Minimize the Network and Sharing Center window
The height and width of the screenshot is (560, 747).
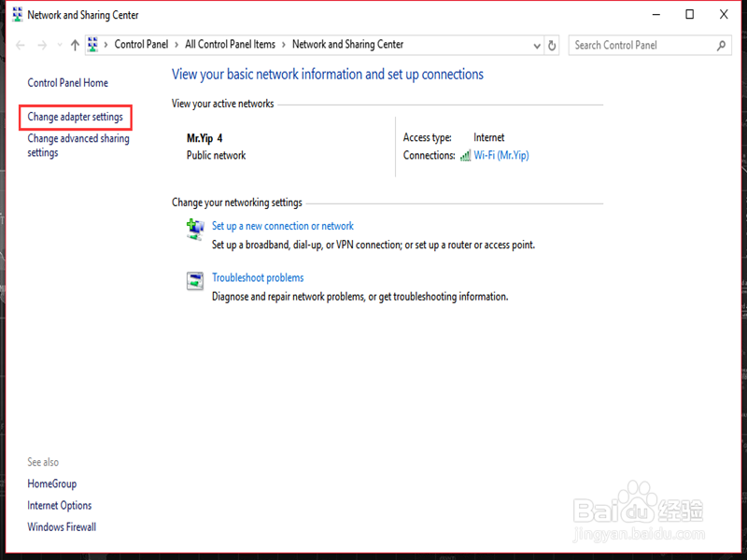tap(656, 15)
